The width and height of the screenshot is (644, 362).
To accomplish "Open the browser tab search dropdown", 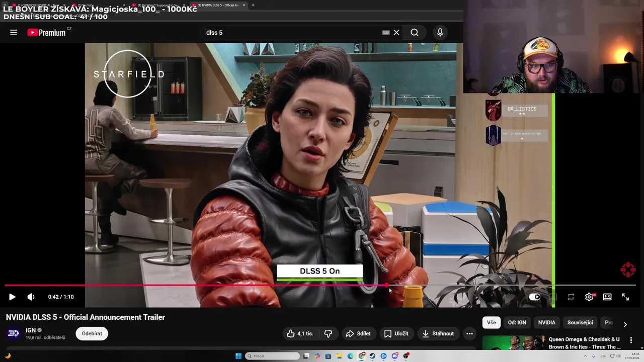I will [x=5, y=5].
